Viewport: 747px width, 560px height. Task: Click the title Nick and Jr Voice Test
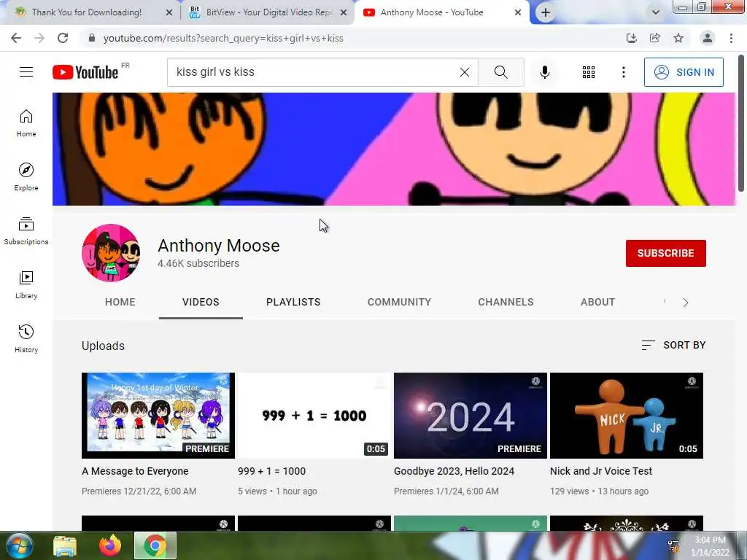601,471
